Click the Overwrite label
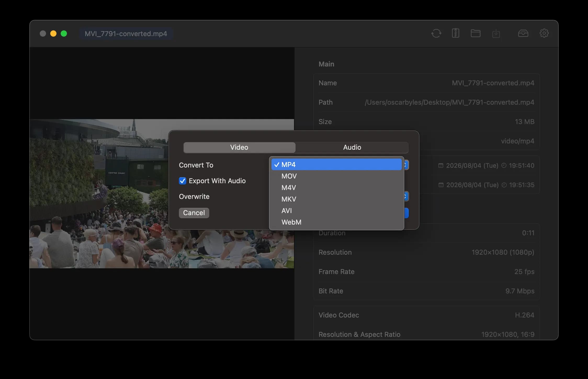 [x=194, y=197]
